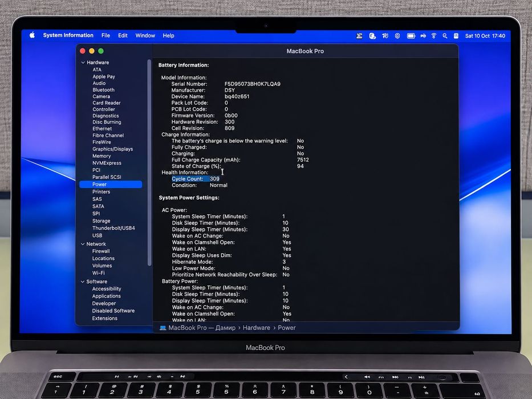This screenshot has height=399, width=532.
Task: Select Diagnostics in the sidebar
Action: (105, 116)
